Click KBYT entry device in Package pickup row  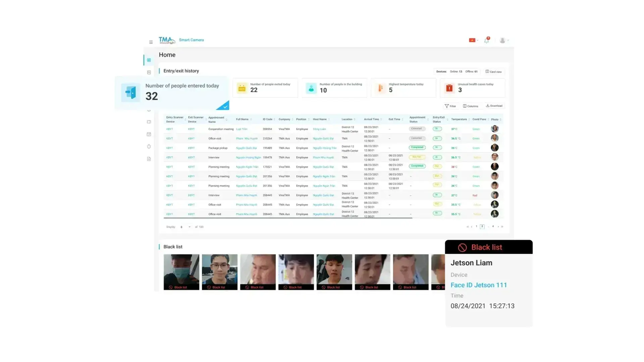(x=169, y=148)
